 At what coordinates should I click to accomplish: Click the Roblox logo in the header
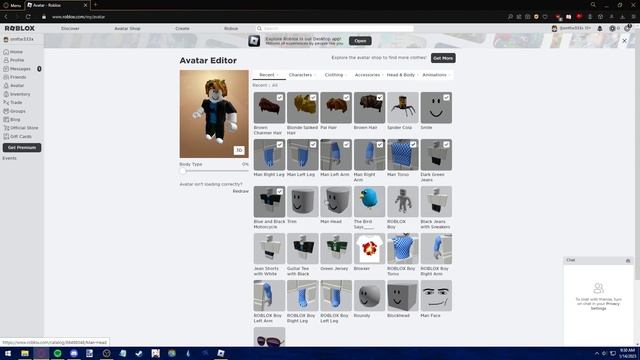[20, 29]
